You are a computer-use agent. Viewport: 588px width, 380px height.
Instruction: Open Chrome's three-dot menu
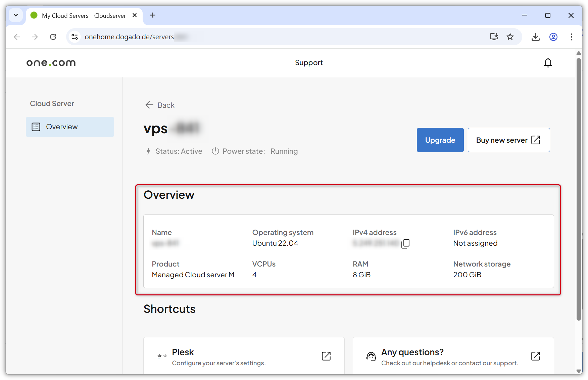[572, 37]
